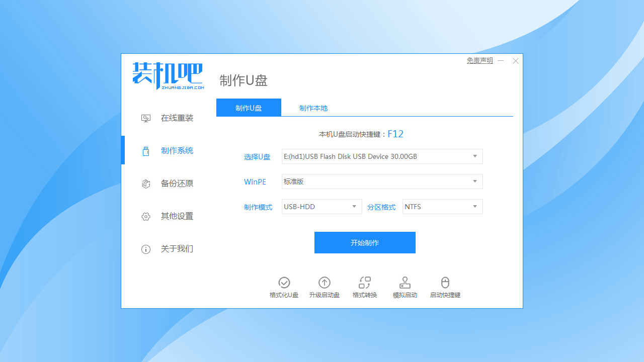Image resolution: width=644 pixels, height=362 pixels.
Task: Click the 装机吧 logo
Action: [168, 76]
